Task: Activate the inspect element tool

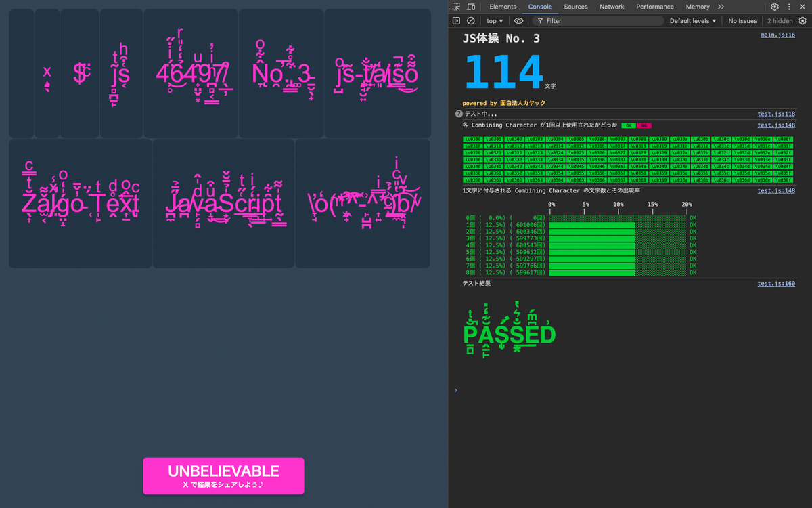Action: click(457, 7)
